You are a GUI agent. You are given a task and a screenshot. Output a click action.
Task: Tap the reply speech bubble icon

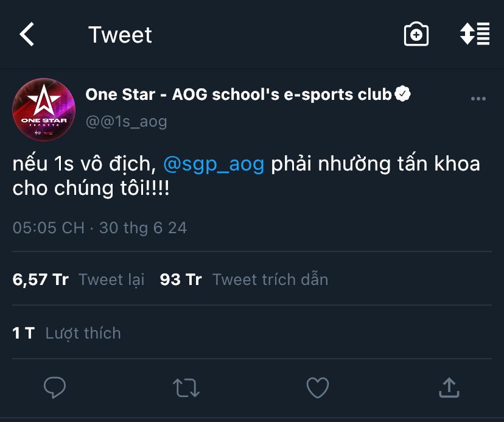55,387
